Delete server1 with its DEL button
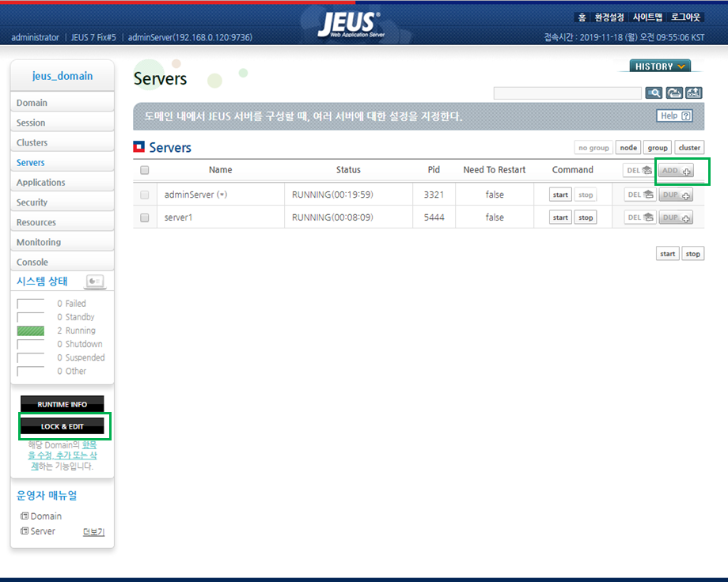728x582 pixels. 640,217
